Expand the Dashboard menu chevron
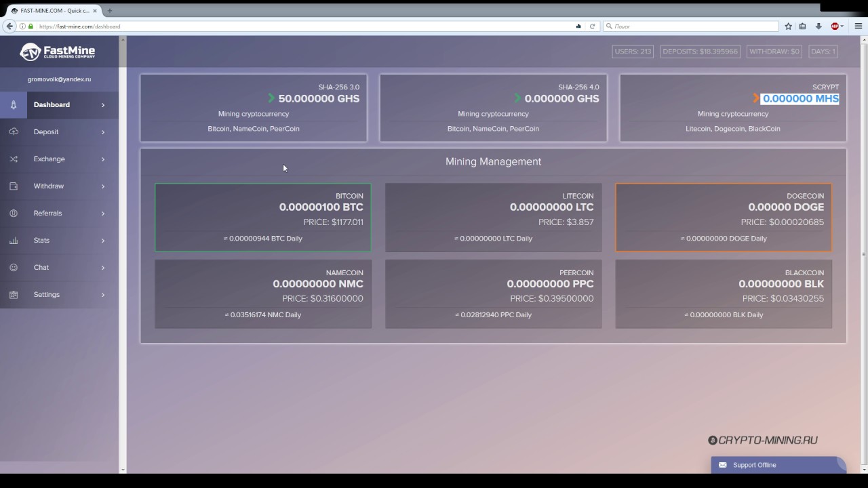Image resolution: width=868 pixels, height=488 pixels. click(103, 105)
